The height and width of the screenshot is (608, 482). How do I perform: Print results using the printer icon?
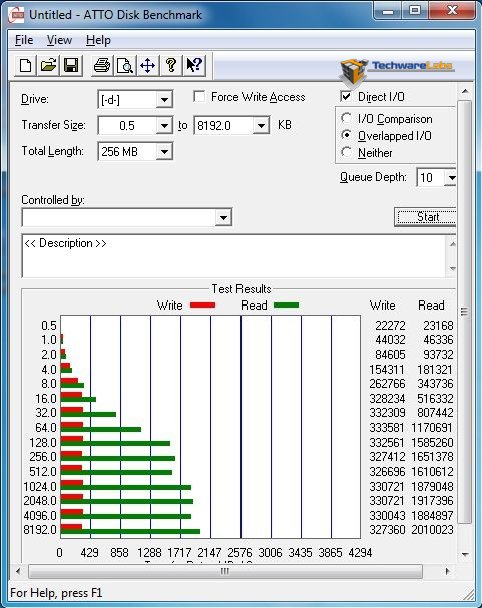[102, 65]
